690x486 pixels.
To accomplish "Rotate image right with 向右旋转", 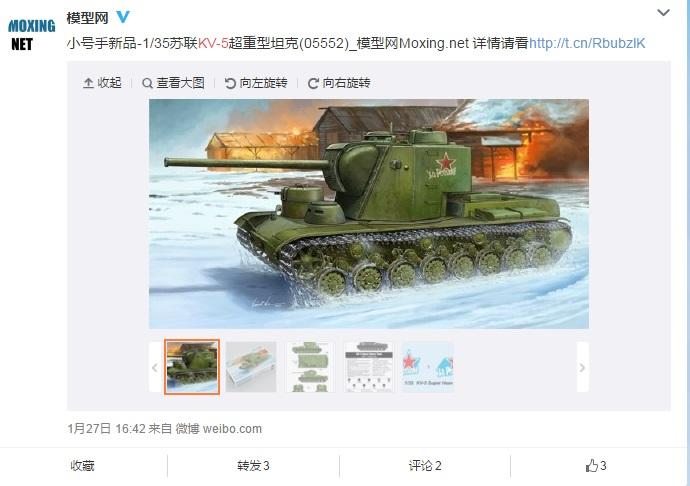I will 339,83.
